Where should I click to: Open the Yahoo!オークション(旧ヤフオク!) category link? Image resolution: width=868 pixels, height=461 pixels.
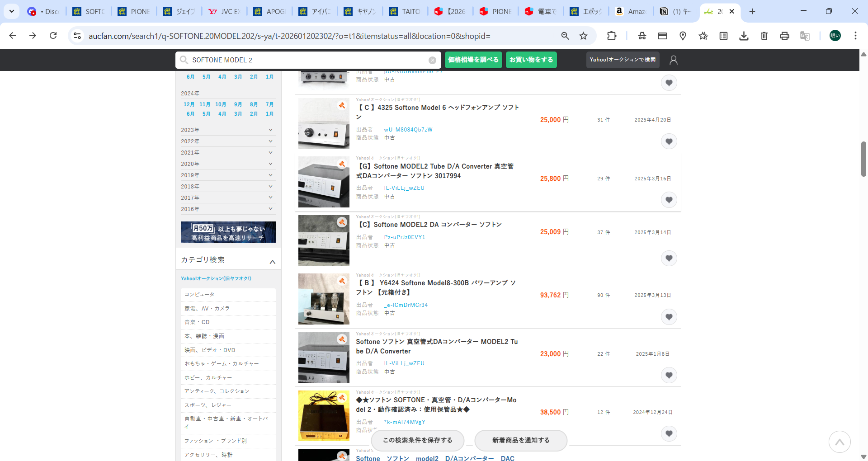point(216,278)
